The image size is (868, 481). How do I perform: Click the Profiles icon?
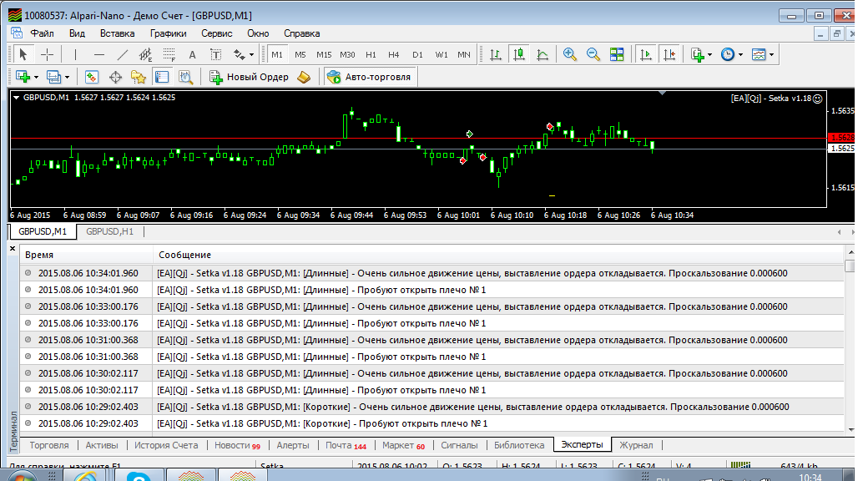[53, 77]
